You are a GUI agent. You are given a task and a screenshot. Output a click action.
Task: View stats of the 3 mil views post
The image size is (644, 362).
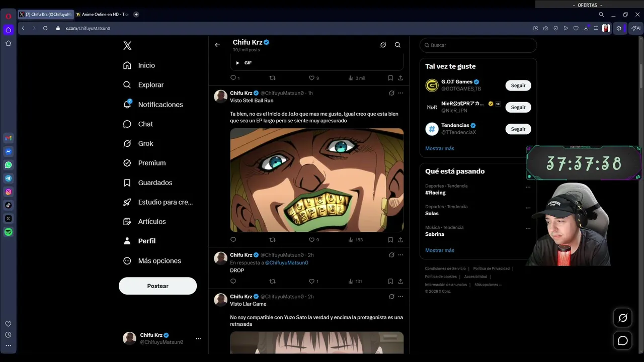tap(356, 78)
